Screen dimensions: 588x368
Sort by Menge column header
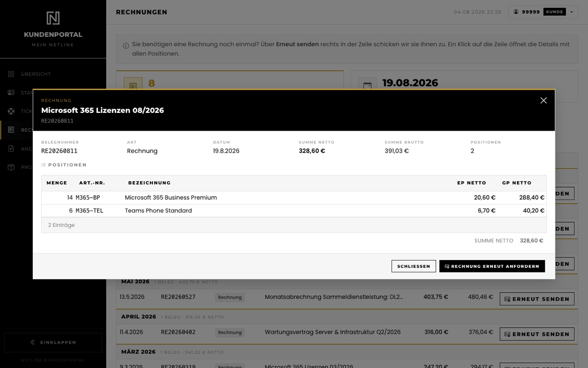point(57,183)
